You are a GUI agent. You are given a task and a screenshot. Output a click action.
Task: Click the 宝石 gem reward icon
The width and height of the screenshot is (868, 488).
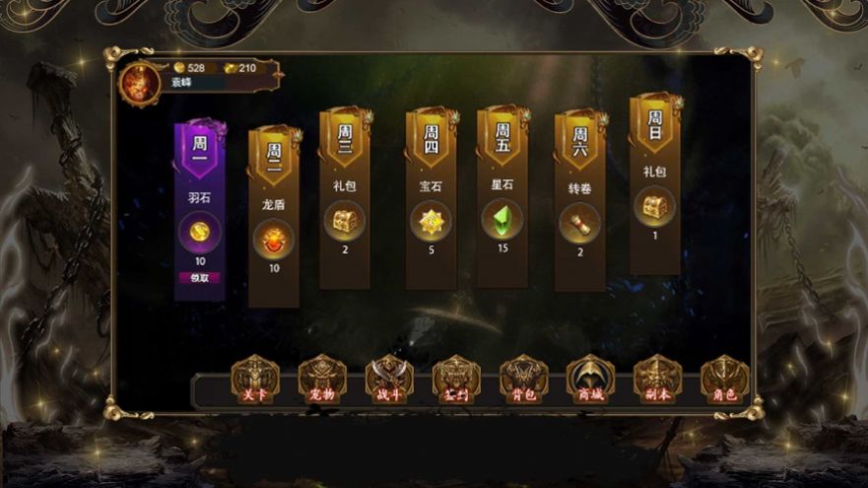(431, 222)
